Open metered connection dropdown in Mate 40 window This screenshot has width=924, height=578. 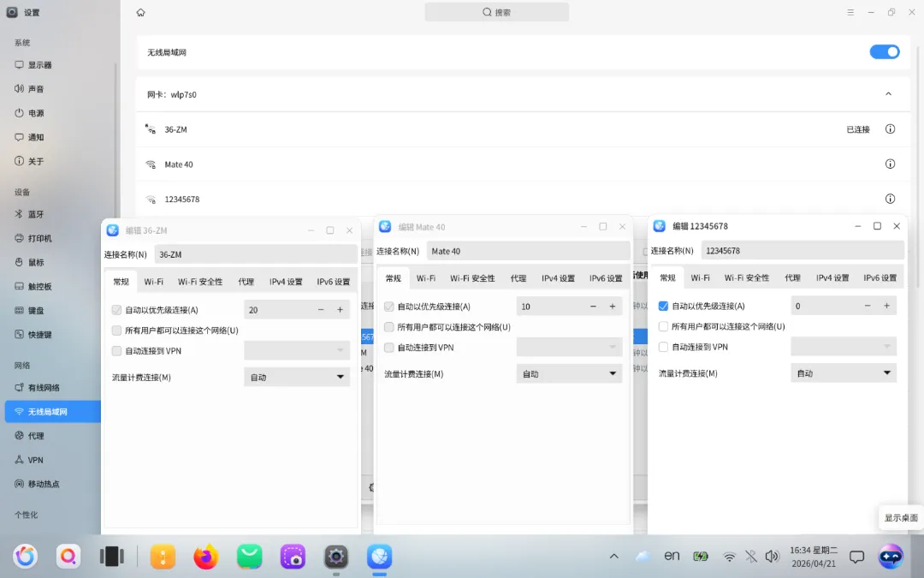569,373
